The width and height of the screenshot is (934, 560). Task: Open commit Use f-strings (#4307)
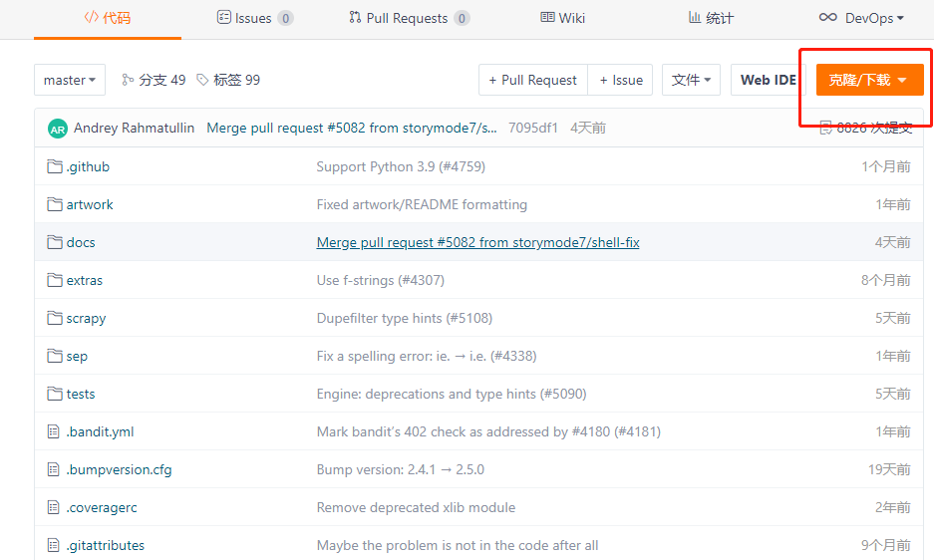coord(381,281)
